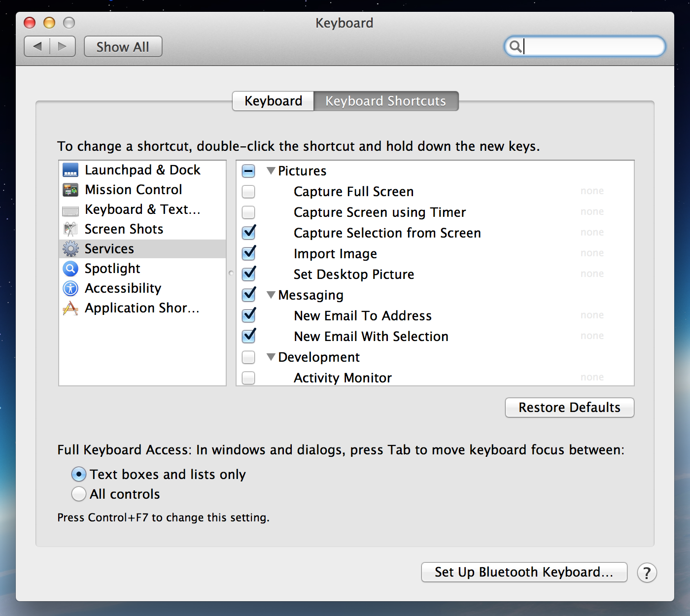Choose Screen Shots in the sidebar list
This screenshot has height=616, width=690.
(142, 229)
